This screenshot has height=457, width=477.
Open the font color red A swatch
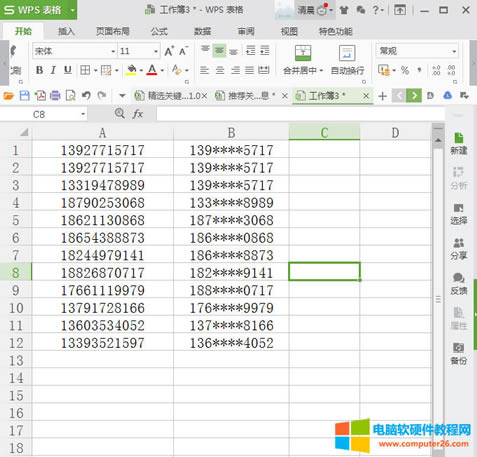[152, 70]
